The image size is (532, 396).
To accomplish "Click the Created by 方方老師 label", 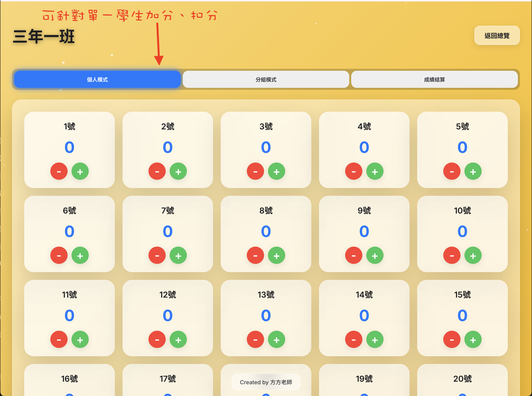I will point(266,382).
